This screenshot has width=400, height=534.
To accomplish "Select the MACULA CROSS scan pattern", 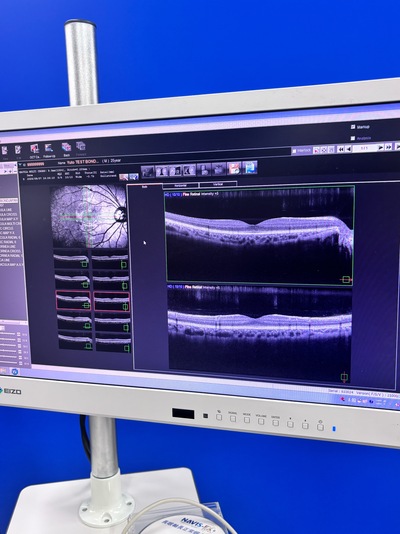I will pyautogui.click(x=9, y=215).
